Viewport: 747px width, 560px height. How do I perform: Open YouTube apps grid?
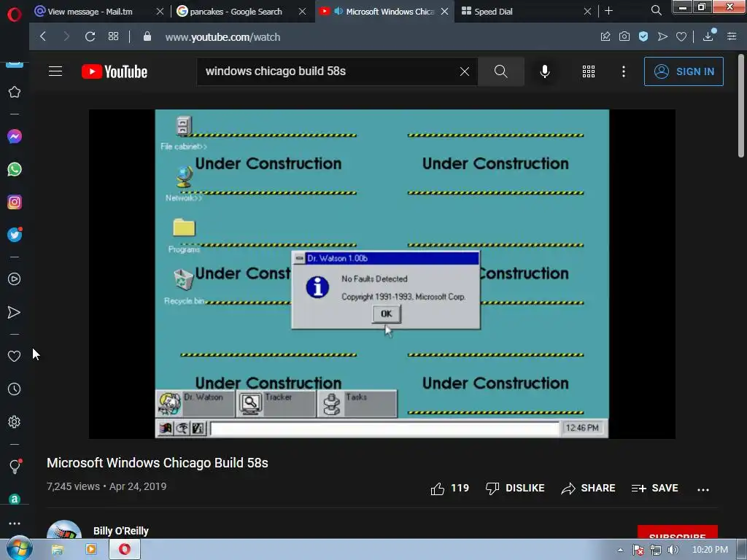point(589,71)
